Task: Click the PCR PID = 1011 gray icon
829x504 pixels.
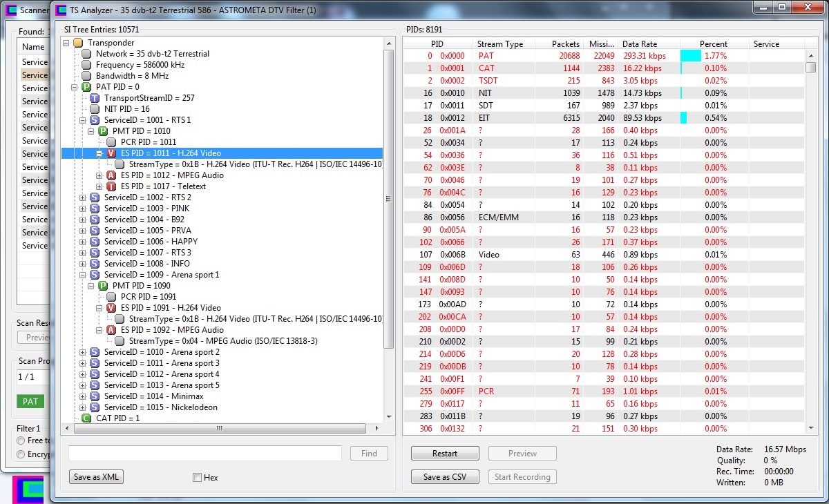Action: [111, 142]
